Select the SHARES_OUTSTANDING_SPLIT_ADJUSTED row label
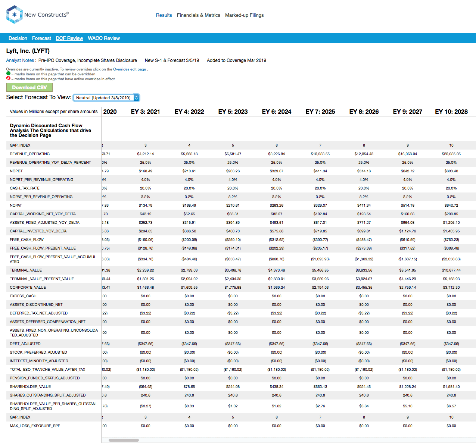476x448 pixels. pos(48,395)
